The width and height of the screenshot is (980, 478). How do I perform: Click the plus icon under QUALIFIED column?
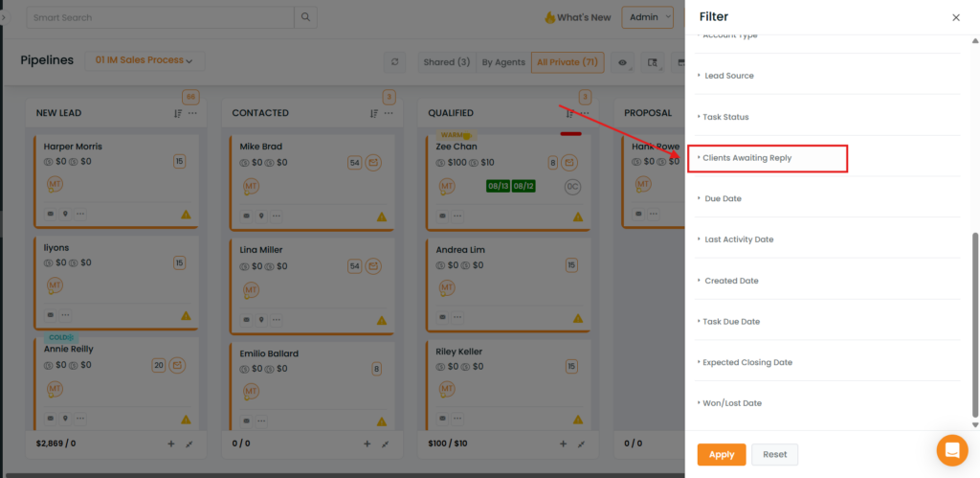(x=563, y=444)
